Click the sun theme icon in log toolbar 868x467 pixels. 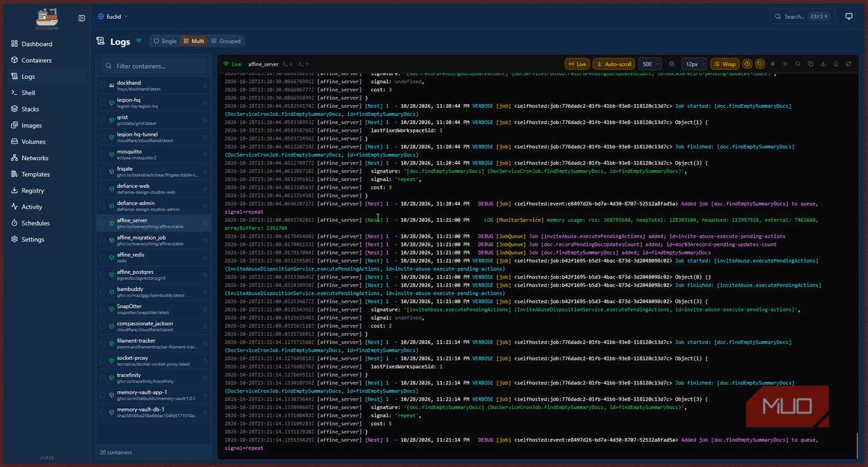785,64
